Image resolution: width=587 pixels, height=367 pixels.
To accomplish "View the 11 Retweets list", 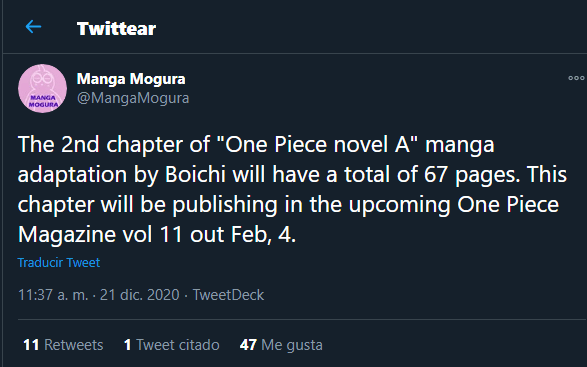I will click(63, 345).
